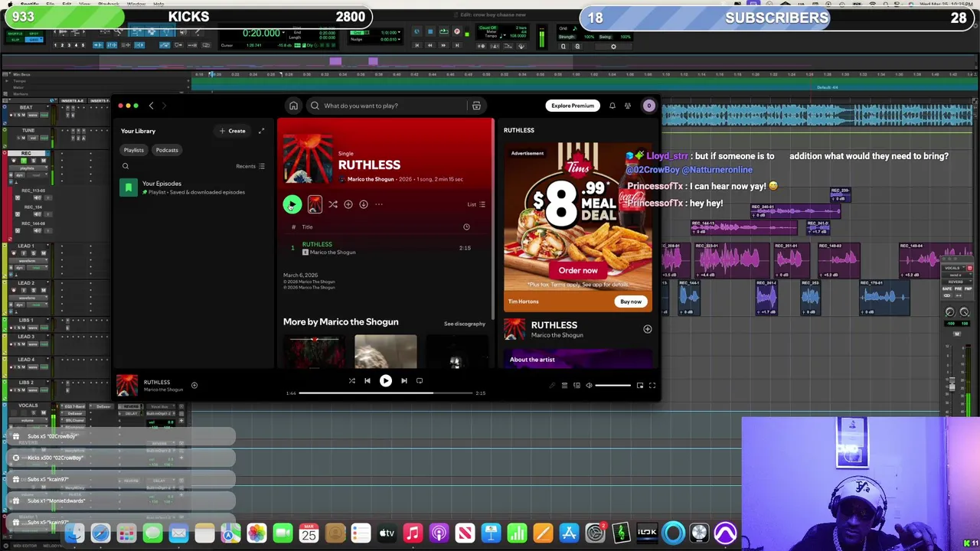Open Pro Tools from the Dock

click(725, 533)
